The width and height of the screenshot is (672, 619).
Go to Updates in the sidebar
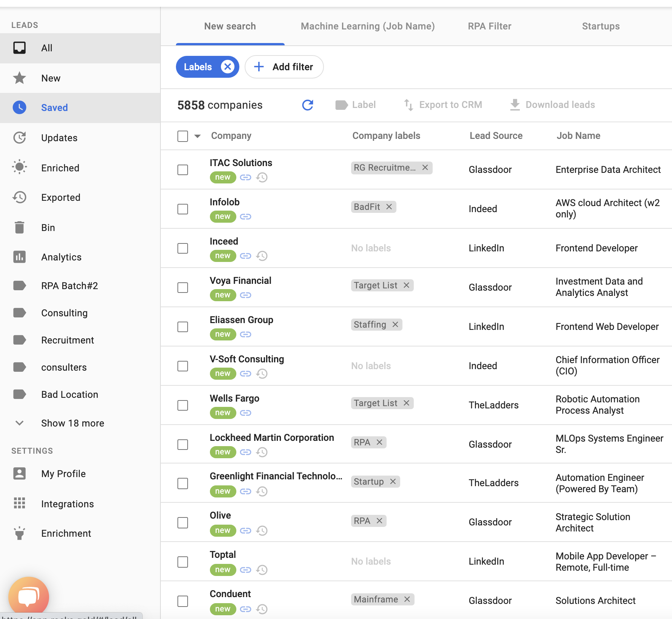80,138
